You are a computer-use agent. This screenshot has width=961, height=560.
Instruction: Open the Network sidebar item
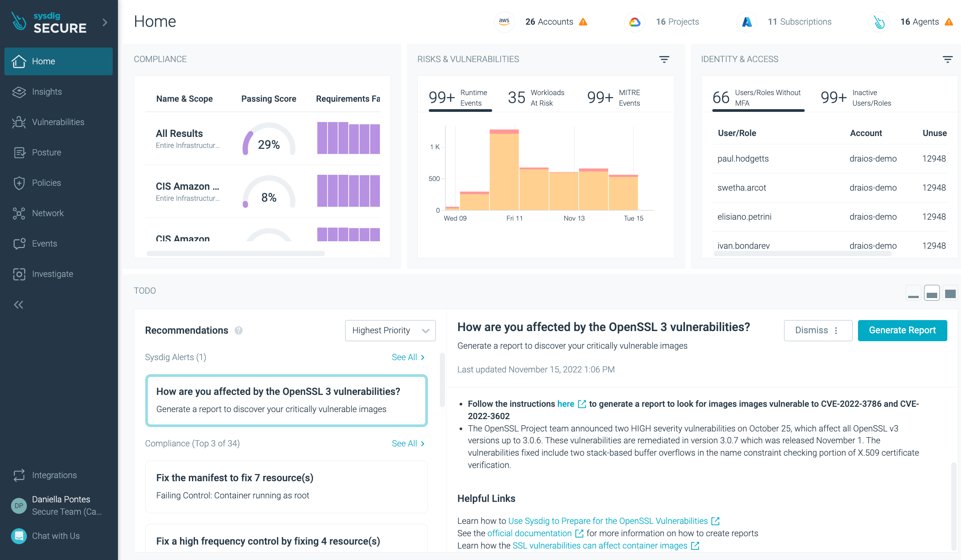pyautogui.click(x=48, y=213)
